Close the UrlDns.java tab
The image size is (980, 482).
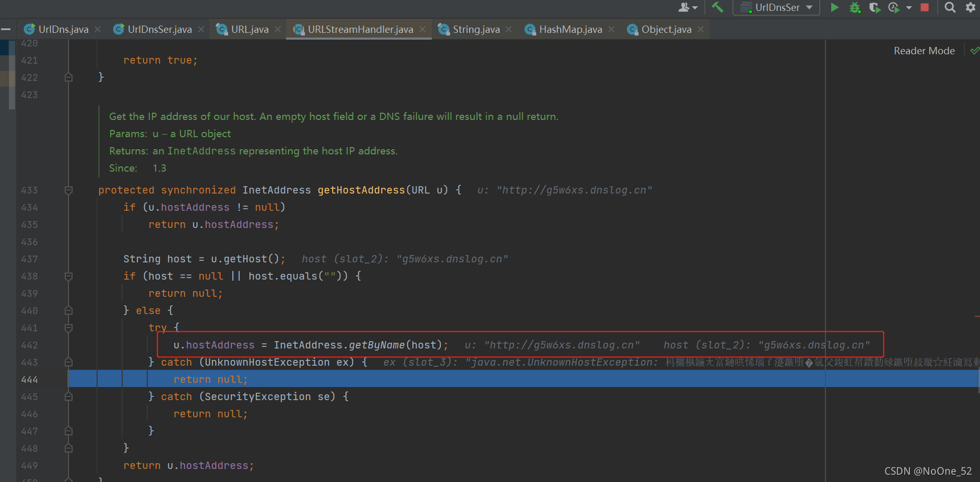tap(98, 29)
